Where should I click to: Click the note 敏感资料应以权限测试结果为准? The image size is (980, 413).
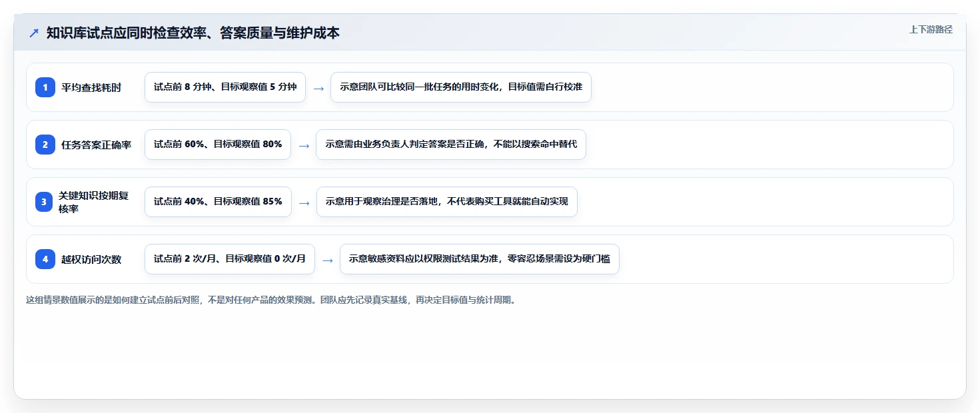click(480, 259)
